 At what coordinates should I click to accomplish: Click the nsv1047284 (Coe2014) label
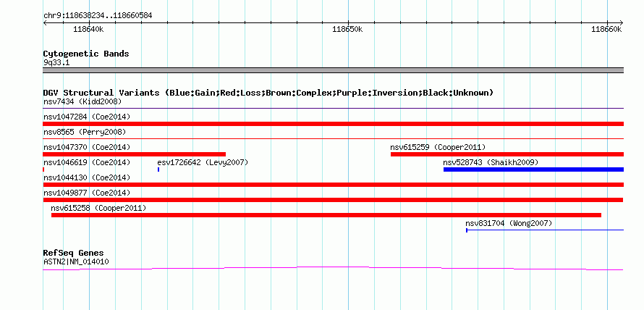pos(87,117)
